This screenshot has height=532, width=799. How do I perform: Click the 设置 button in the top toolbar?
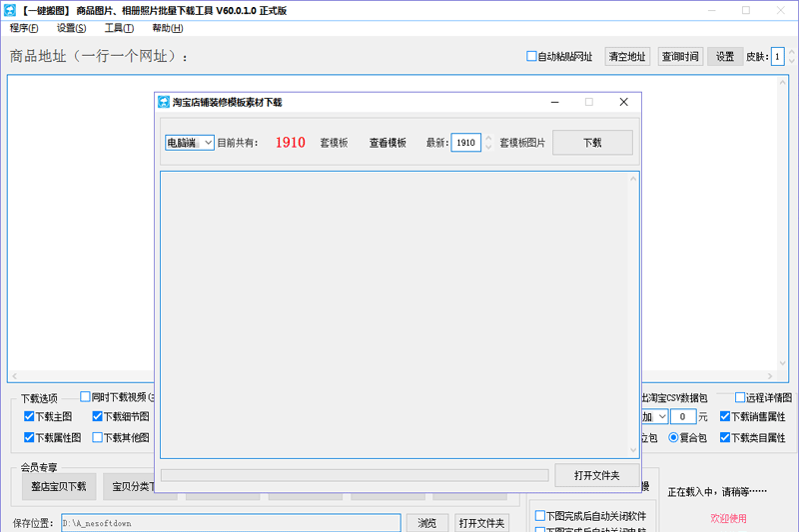pos(725,57)
